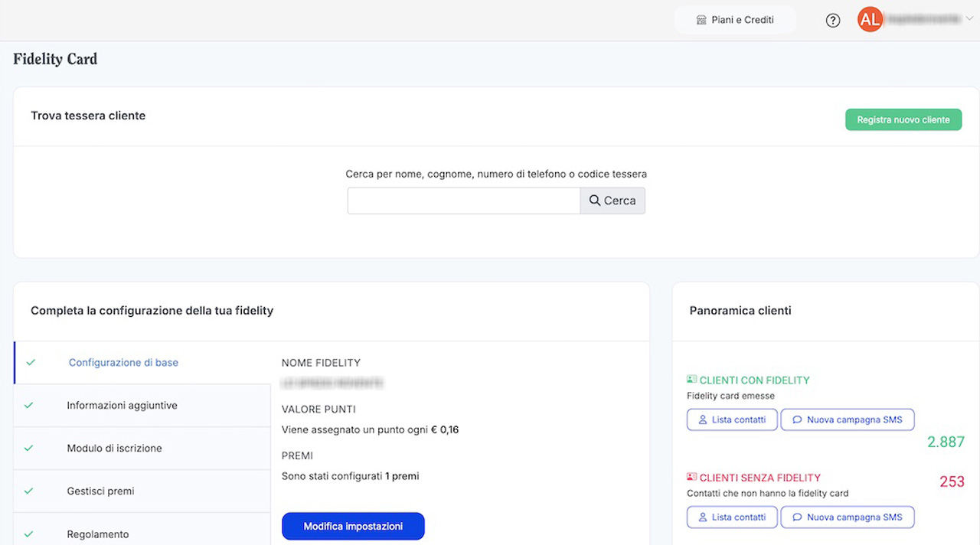The width and height of the screenshot is (980, 545).
Task: Click the red card icon beside Clienti senza Fidelity
Action: pyautogui.click(x=692, y=477)
